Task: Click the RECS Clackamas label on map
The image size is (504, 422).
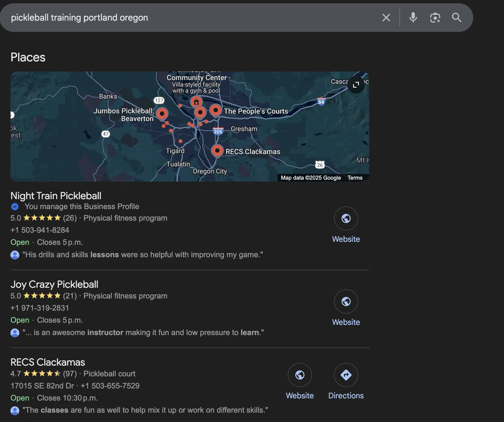Action: [x=253, y=152]
